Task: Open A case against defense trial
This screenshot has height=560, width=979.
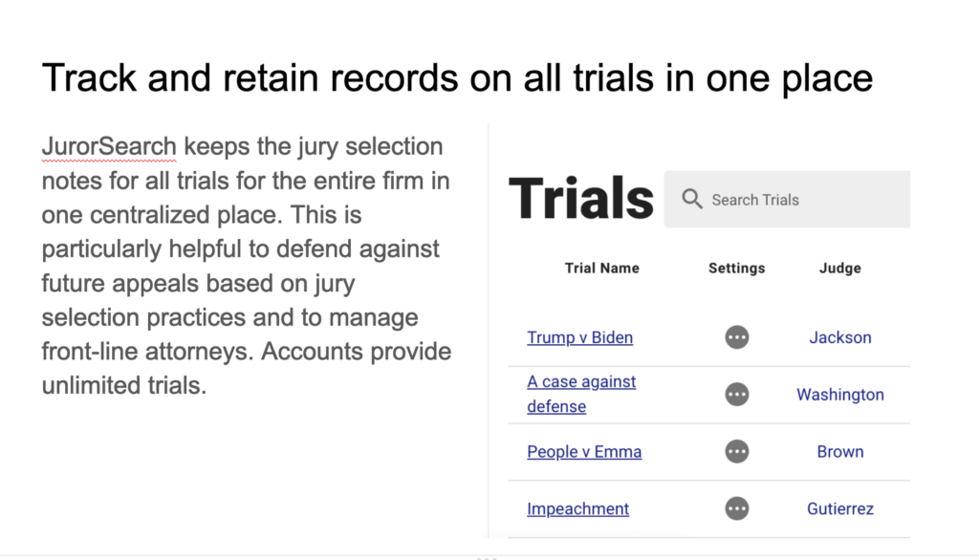Action: click(x=581, y=394)
